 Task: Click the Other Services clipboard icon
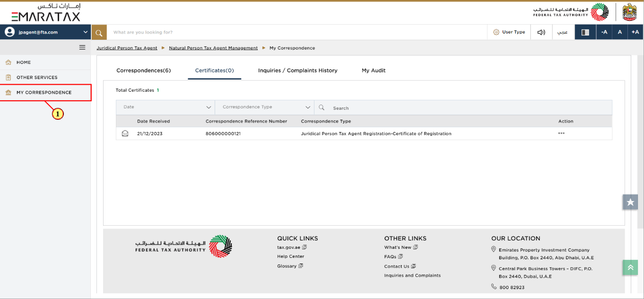(8, 78)
